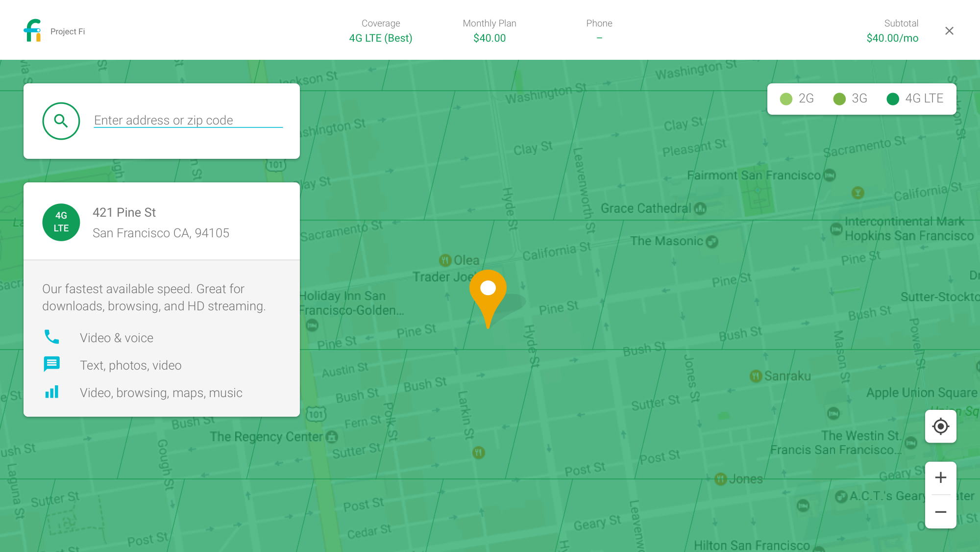980x552 pixels.
Task: Click the 4G LTE coverage badge
Action: point(61,222)
